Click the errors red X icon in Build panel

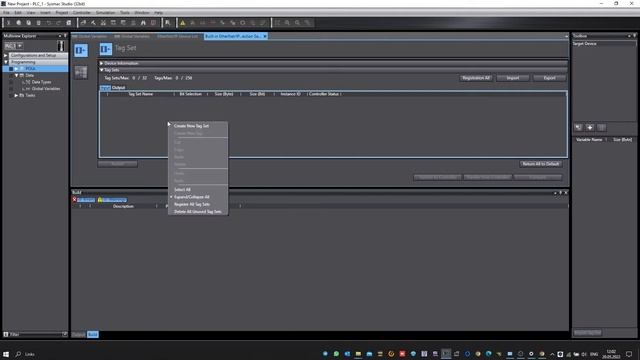pos(74,200)
